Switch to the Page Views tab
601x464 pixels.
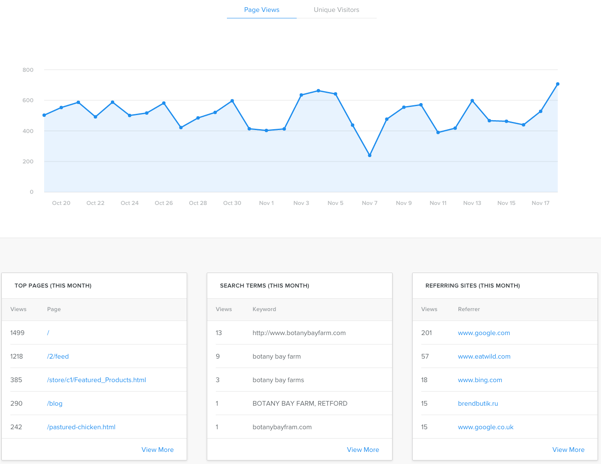tap(261, 10)
